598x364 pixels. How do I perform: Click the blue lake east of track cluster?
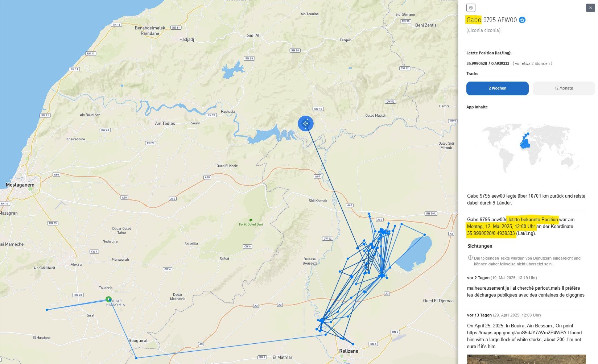pos(414,253)
